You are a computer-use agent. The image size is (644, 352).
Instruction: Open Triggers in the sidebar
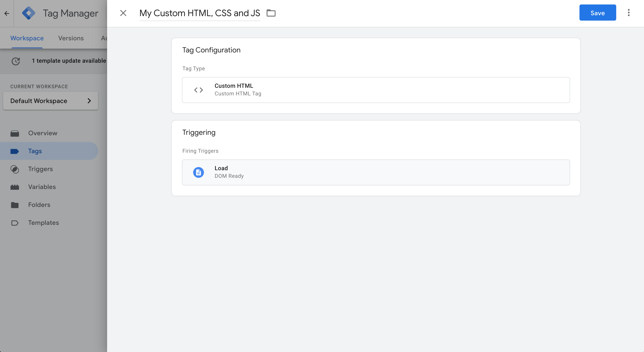pyautogui.click(x=40, y=169)
